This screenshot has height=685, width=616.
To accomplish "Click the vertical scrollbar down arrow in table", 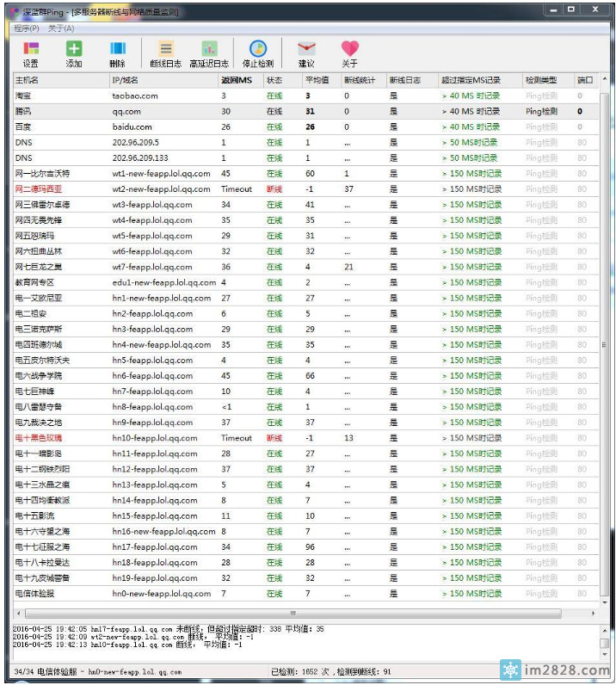I will [x=605, y=602].
